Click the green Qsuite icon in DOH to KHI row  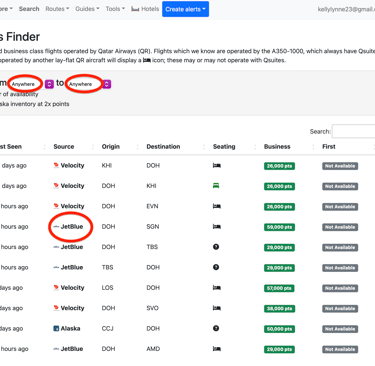(216, 186)
